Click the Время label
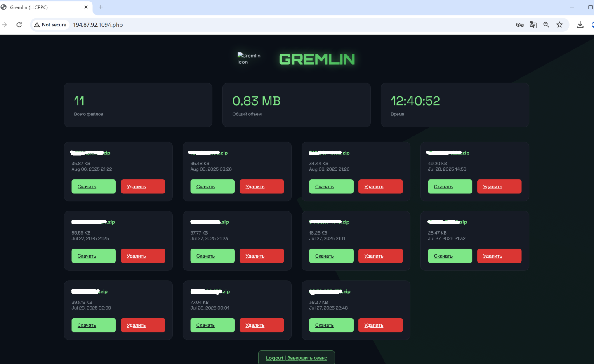The image size is (594, 364). click(398, 114)
